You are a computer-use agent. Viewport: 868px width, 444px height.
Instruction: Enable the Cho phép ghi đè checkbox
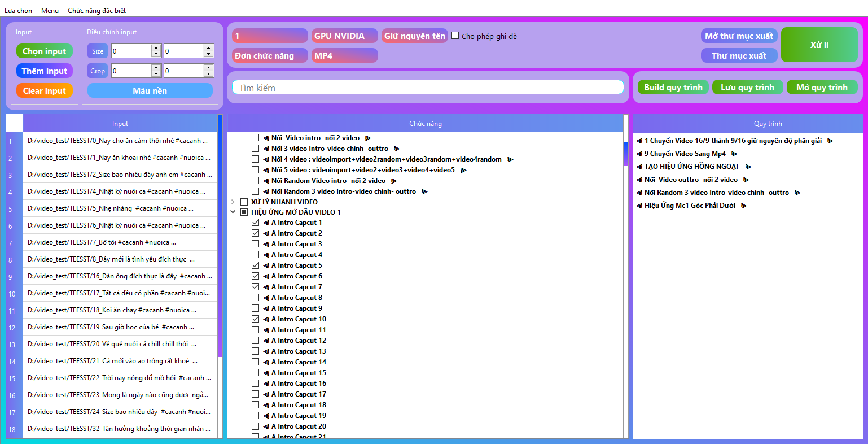tap(455, 36)
